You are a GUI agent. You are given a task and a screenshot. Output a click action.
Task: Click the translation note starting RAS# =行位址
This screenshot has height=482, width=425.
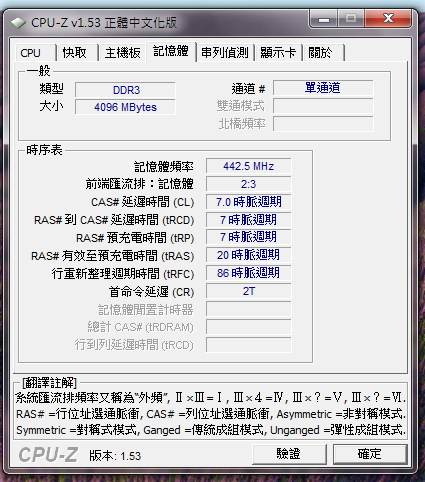pyautogui.click(x=211, y=414)
